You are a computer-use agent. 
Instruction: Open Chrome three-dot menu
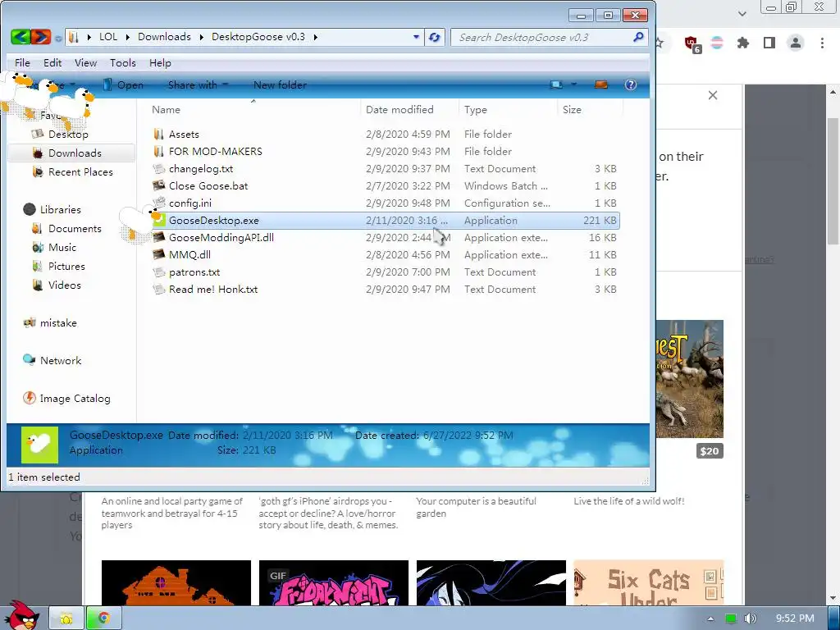[x=822, y=43]
